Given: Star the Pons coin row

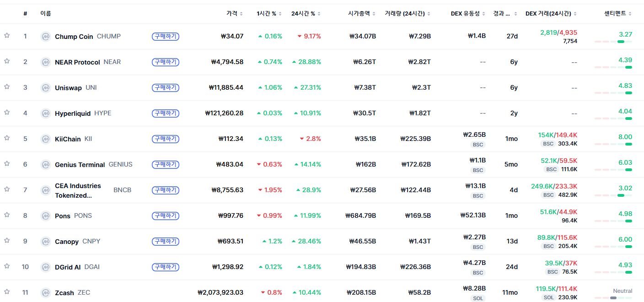Looking at the screenshot, I should [x=7, y=215].
